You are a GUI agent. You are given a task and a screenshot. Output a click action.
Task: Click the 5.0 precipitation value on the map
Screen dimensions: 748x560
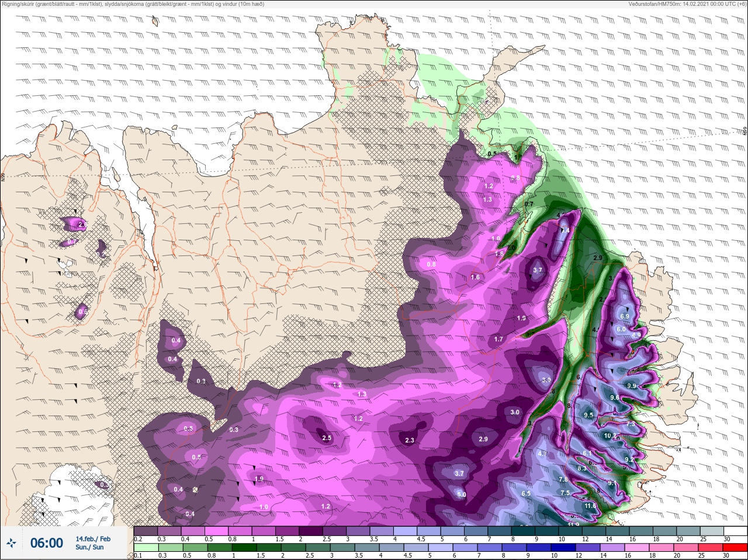[462, 495]
